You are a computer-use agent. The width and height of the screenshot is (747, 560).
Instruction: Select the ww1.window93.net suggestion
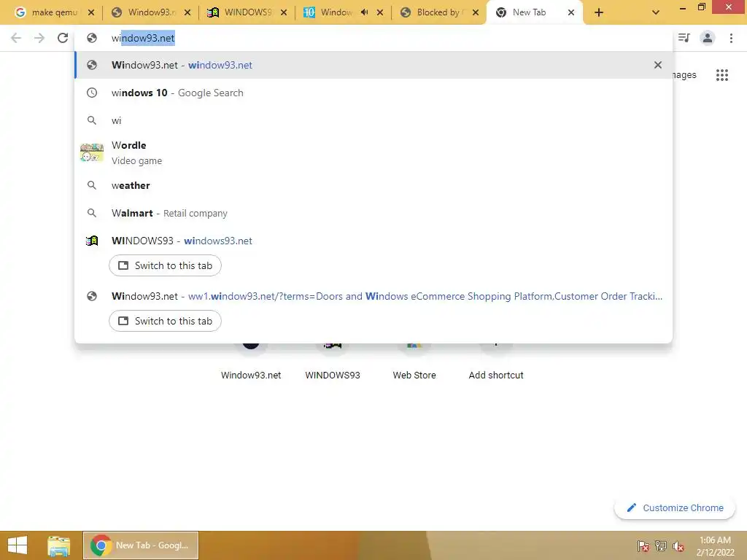click(x=373, y=296)
